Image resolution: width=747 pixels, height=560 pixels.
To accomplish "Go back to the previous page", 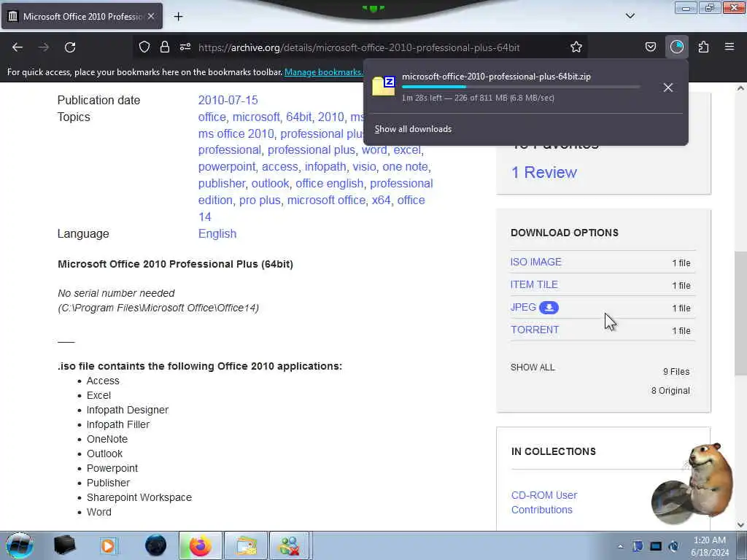I will pos(18,47).
